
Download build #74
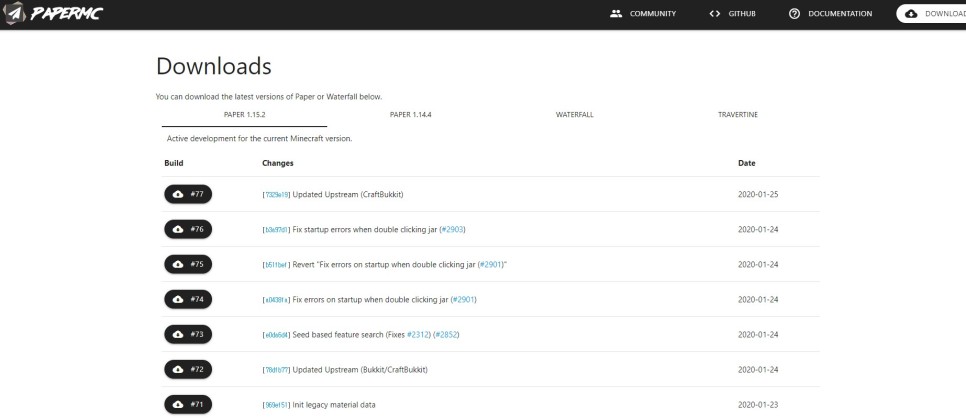188,299
